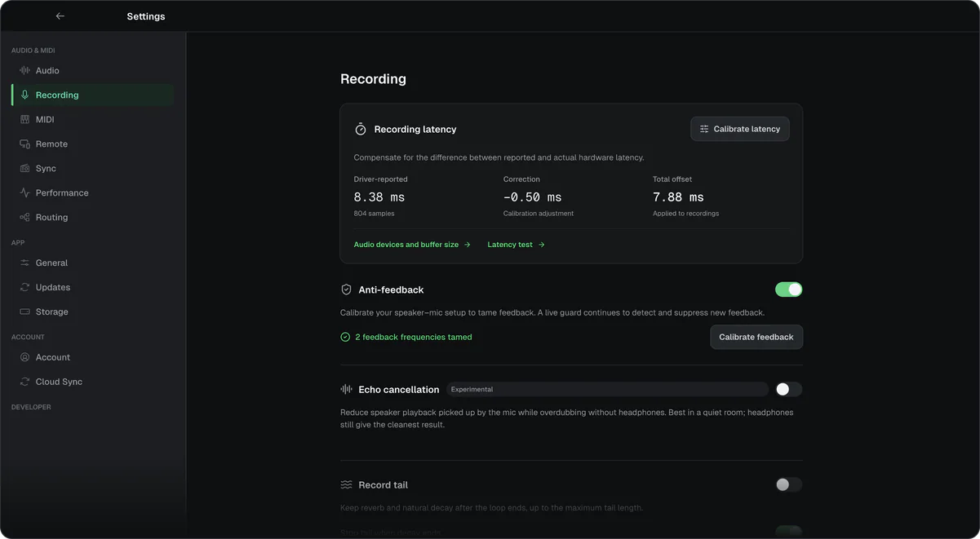Click the 'Calibration adjustment' caption
The height and width of the screenshot is (539, 980).
coord(539,214)
